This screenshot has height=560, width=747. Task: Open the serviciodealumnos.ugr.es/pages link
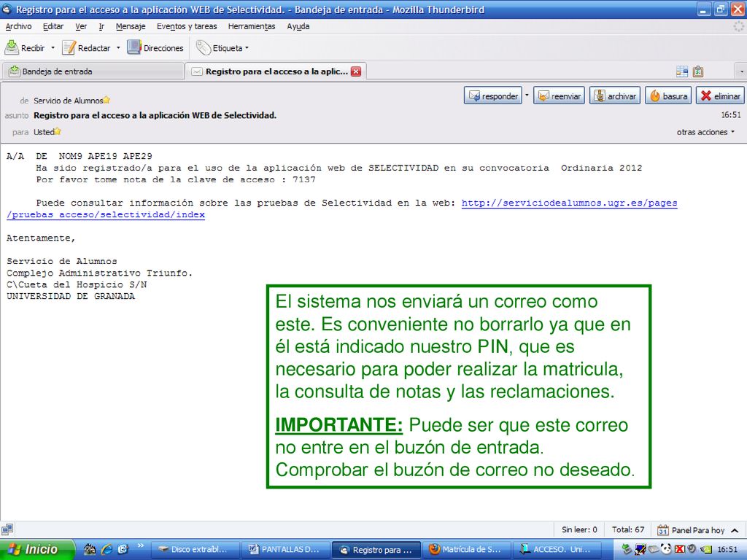tap(569, 203)
